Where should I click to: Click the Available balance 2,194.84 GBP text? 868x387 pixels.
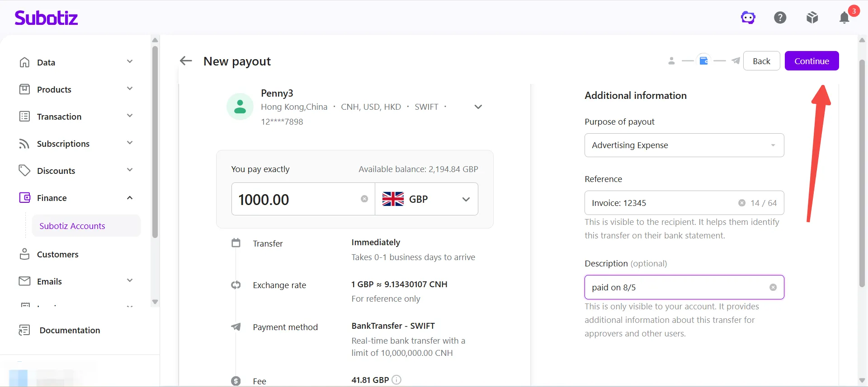(x=418, y=169)
